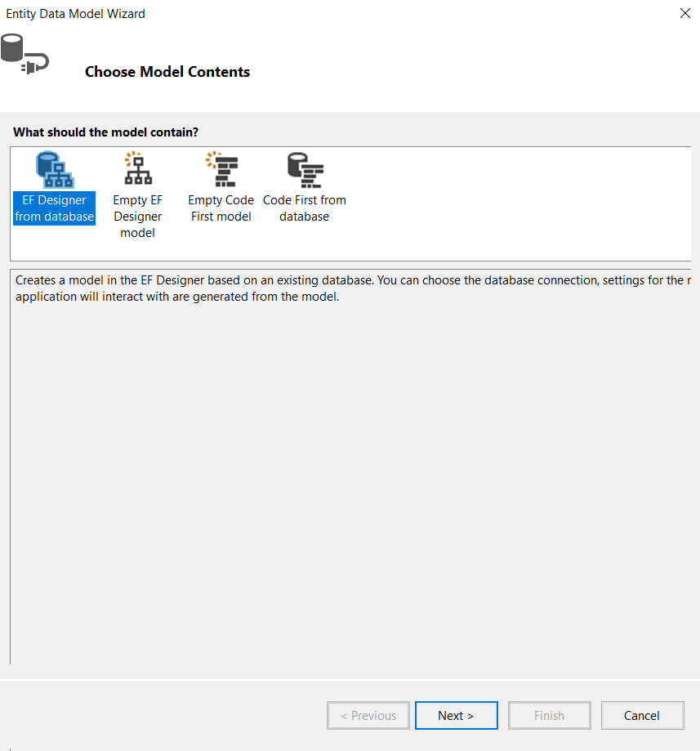Click the disabled Finish button
Screen dimensions: 700x751
(549, 715)
